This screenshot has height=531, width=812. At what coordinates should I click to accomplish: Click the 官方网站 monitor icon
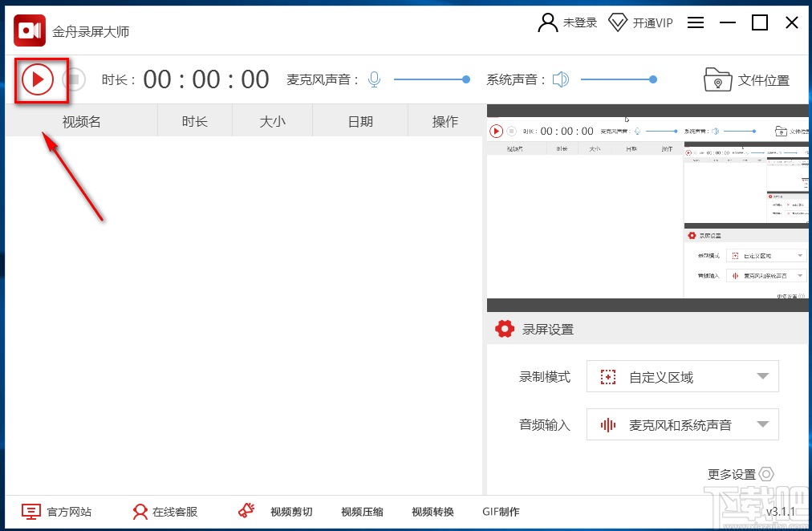click(31, 511)
